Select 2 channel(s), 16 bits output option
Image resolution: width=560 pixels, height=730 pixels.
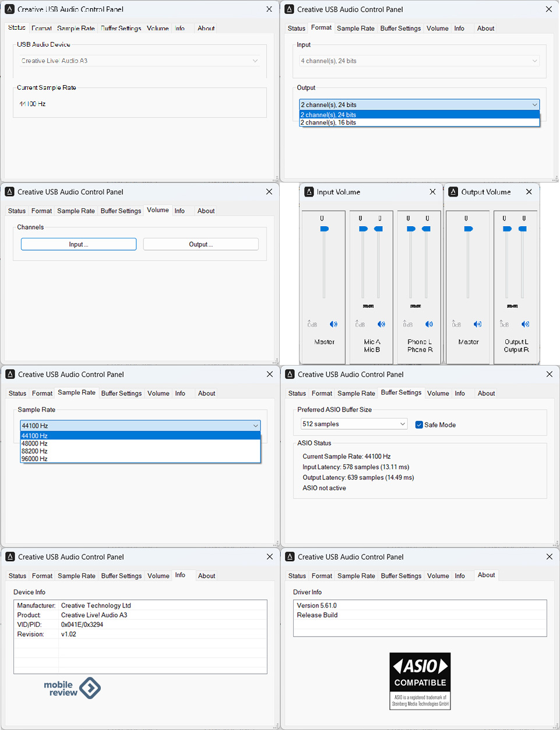pos(328,123)
